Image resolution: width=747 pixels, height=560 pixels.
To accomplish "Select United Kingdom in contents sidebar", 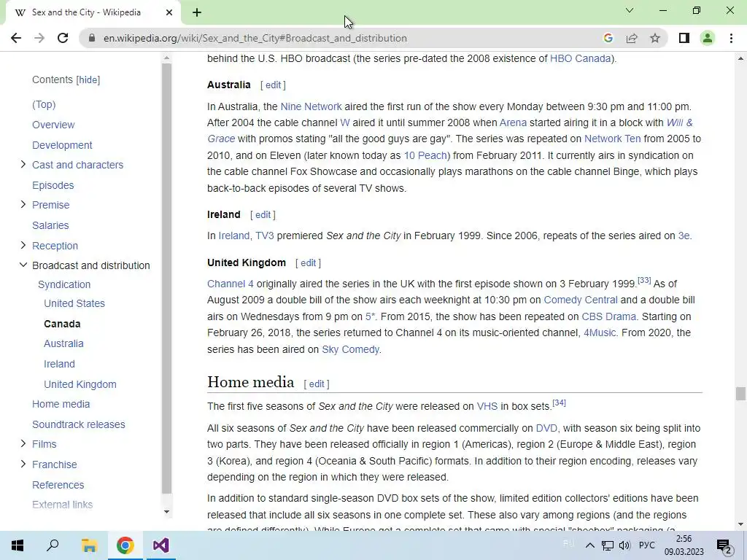I will pos(80,384).
